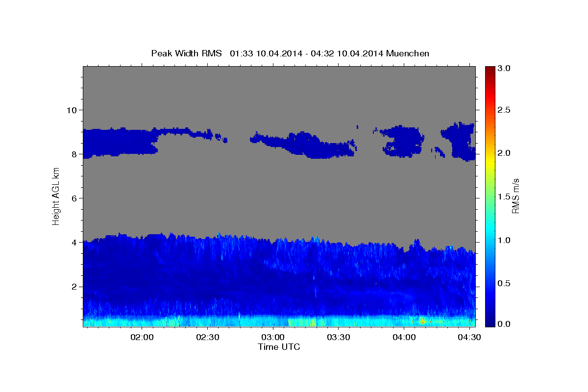Click the colorbar value 1.0
Screen dimensions: 588x392
tap(505, 240)
